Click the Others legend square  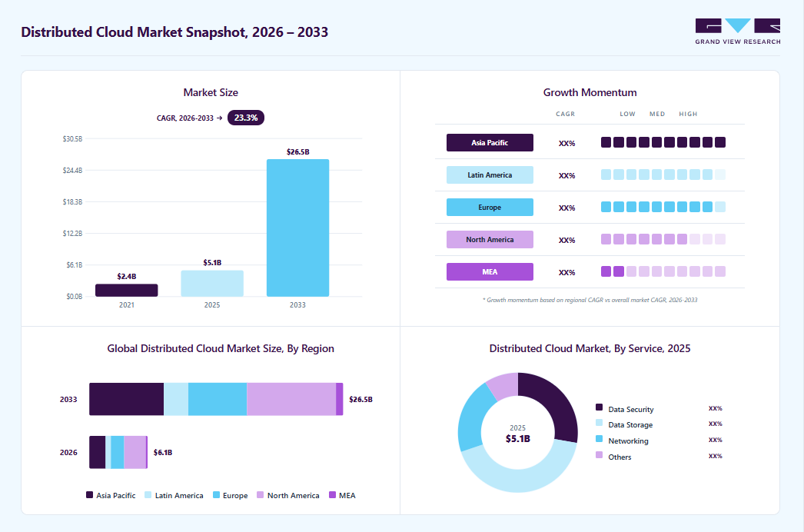599,455
